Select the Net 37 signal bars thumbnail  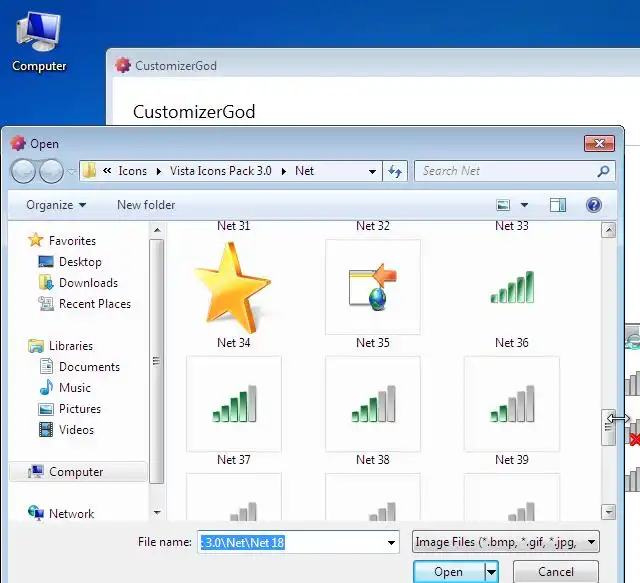(233, 404)
